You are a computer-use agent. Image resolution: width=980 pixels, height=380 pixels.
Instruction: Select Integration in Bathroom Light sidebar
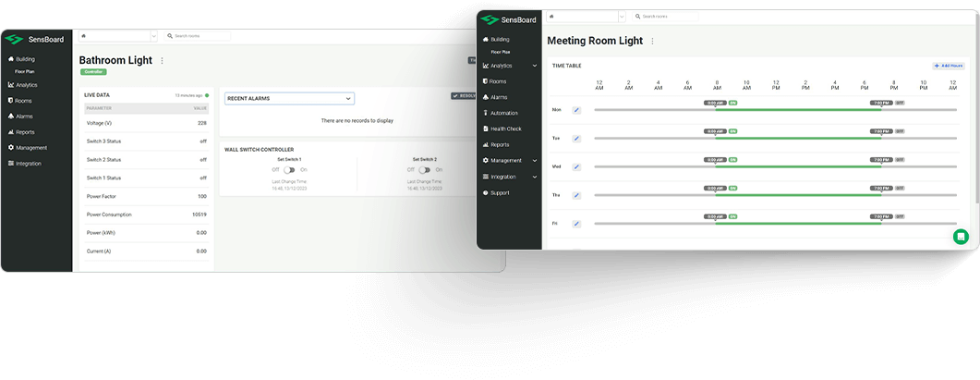[25, 164]
